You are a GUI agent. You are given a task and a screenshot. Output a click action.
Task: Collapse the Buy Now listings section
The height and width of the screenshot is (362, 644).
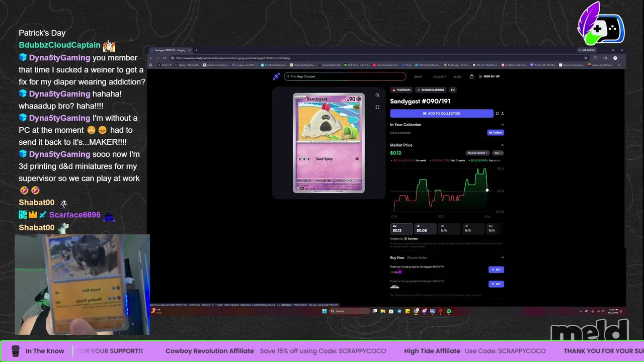tap(502, 257)
